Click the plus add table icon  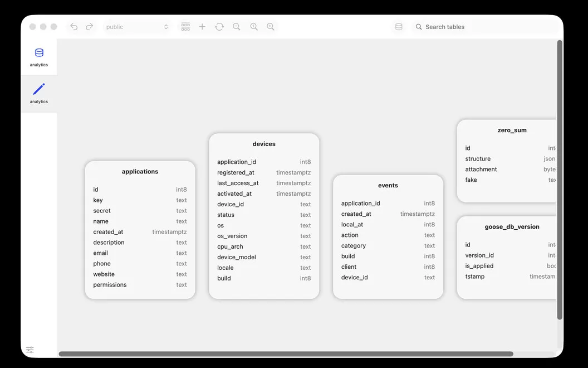coord(202,27)
